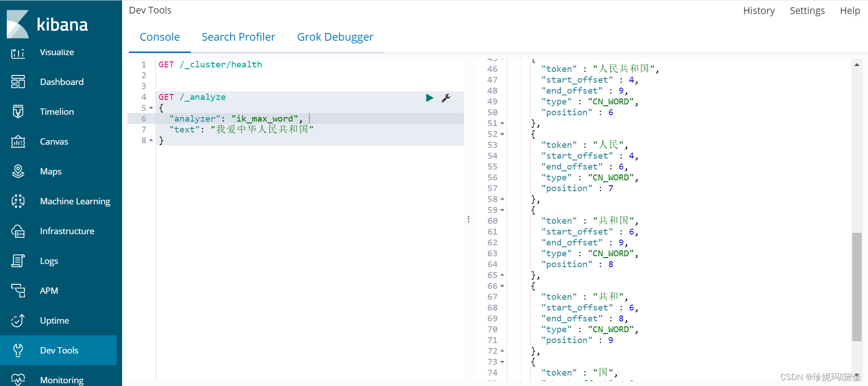Viewport: 868px width, 386px height.
Task: Click the Maps label in sidebar
Action: click(x=51, y=171)
